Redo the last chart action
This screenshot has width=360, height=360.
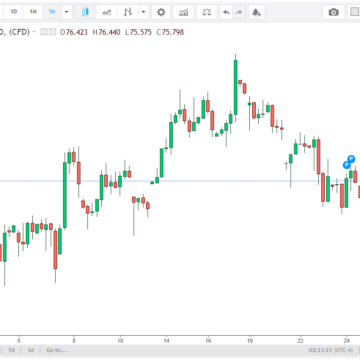[239, 12]
